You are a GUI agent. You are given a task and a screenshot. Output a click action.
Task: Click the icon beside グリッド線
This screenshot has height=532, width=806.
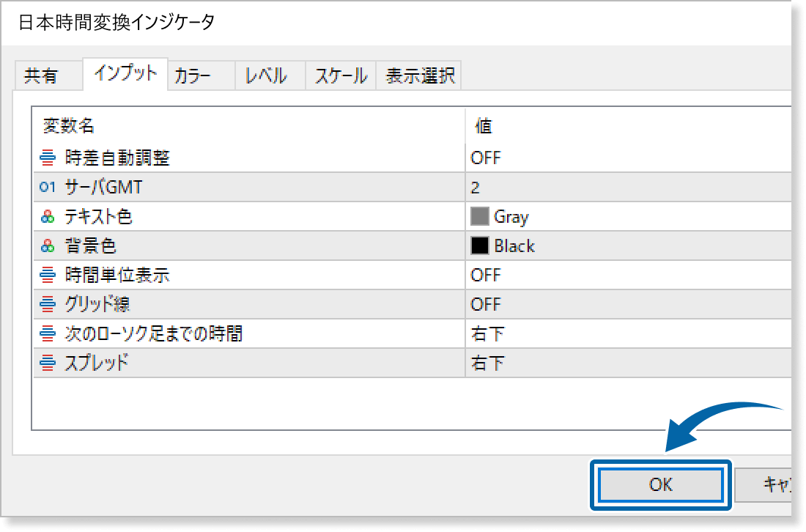click(48, 305)
